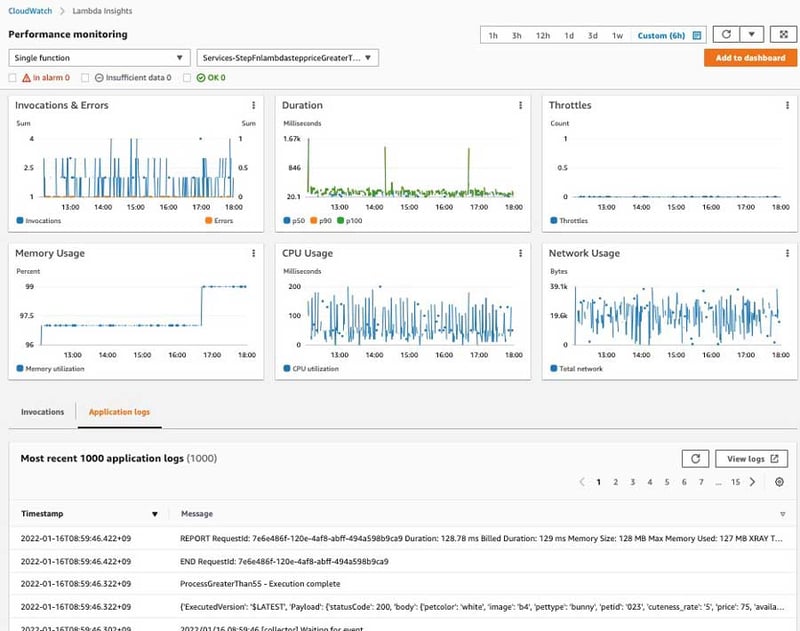Go to logs page 5
Screen dimensions: 800x631
(x=667, y=482)
